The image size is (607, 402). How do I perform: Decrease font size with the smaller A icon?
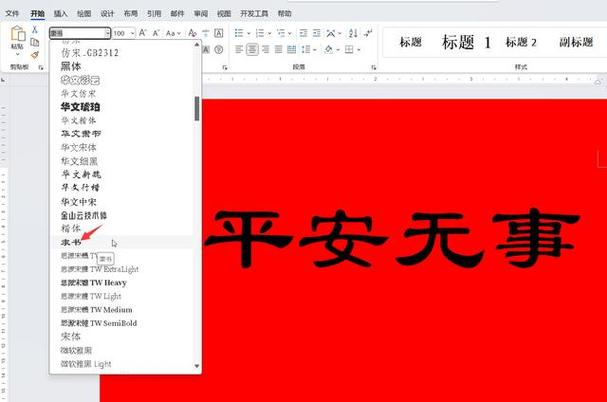coord(156,33)
